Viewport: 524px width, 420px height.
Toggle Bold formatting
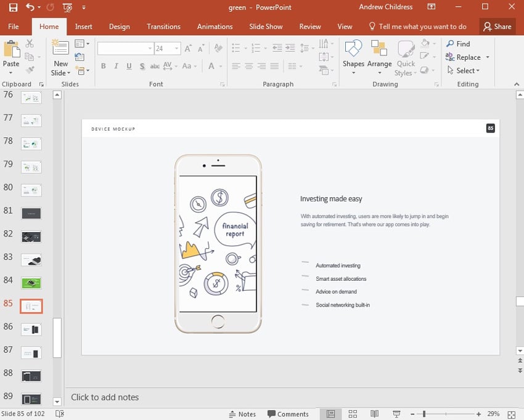point(103,67)
